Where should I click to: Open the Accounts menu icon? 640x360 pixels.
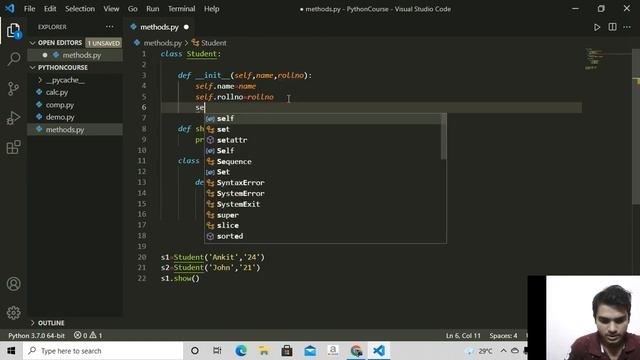13,284
